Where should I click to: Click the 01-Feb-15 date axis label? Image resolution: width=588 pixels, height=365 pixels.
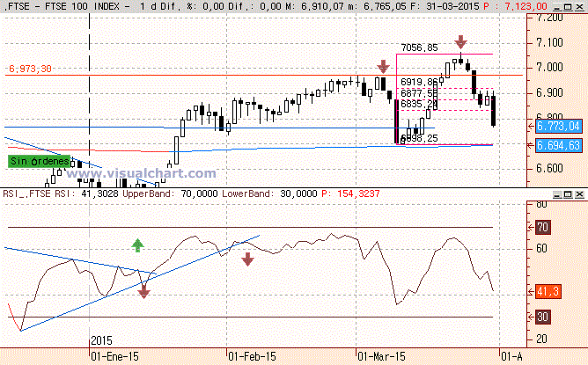tap(252, 356)
